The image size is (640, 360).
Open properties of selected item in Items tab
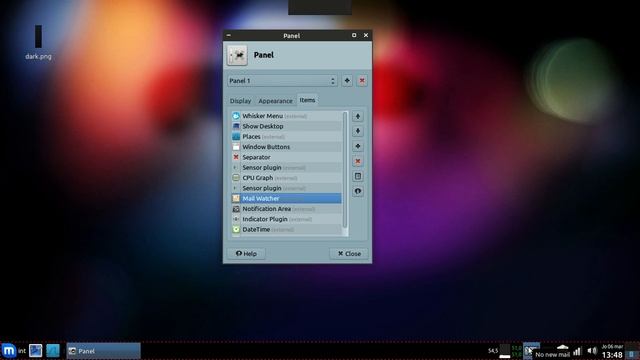(358, 176)
